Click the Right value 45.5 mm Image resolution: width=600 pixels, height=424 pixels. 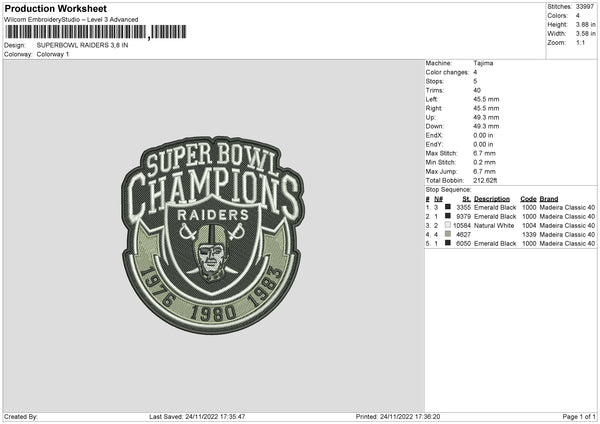[x=486, y=108]
